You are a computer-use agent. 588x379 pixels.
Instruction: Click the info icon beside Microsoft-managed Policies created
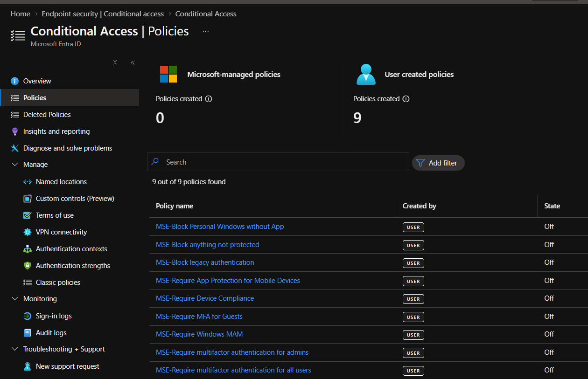(209, 99)
